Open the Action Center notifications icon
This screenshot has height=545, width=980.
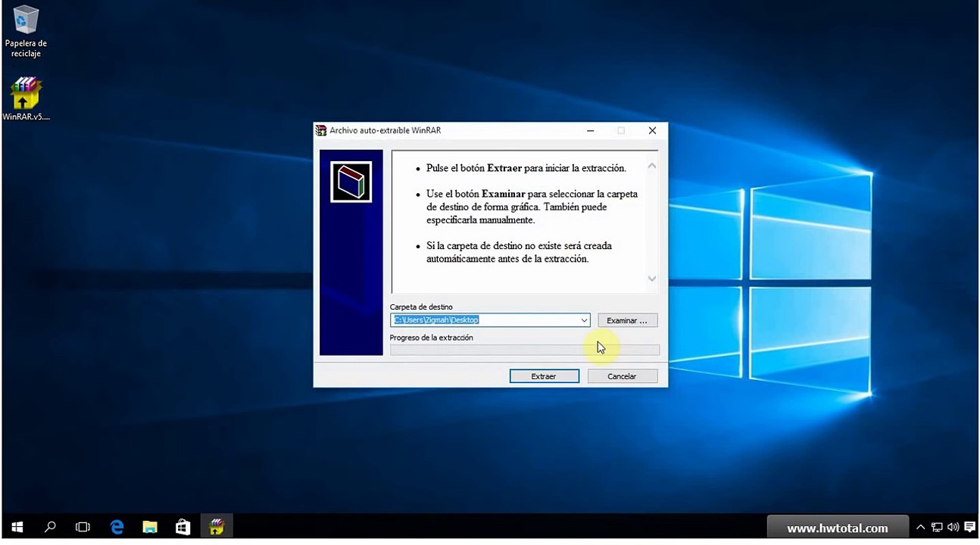[x=970, y=528]
